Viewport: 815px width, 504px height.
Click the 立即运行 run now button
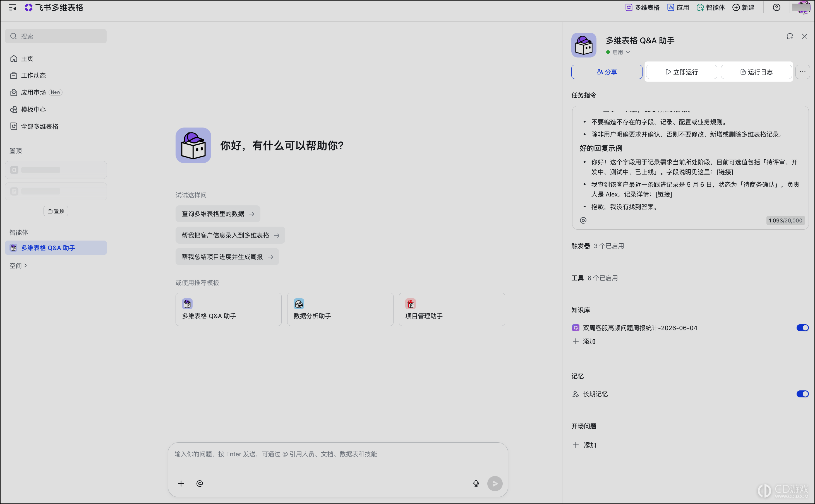tap(681, 72)
